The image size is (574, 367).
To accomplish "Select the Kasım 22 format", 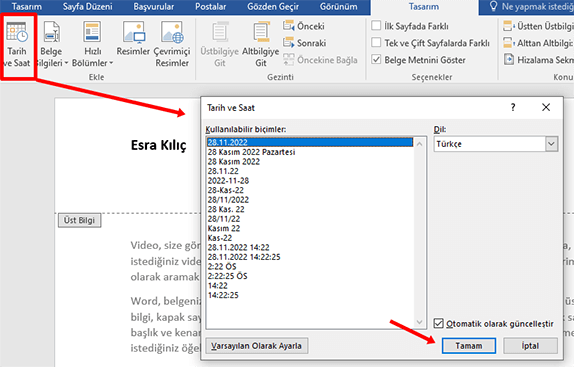I will point(310,228).
